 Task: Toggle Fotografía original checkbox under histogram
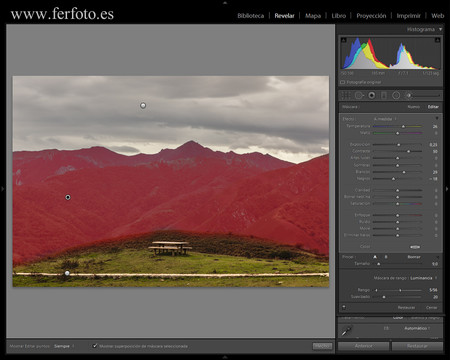click(343, 82)
